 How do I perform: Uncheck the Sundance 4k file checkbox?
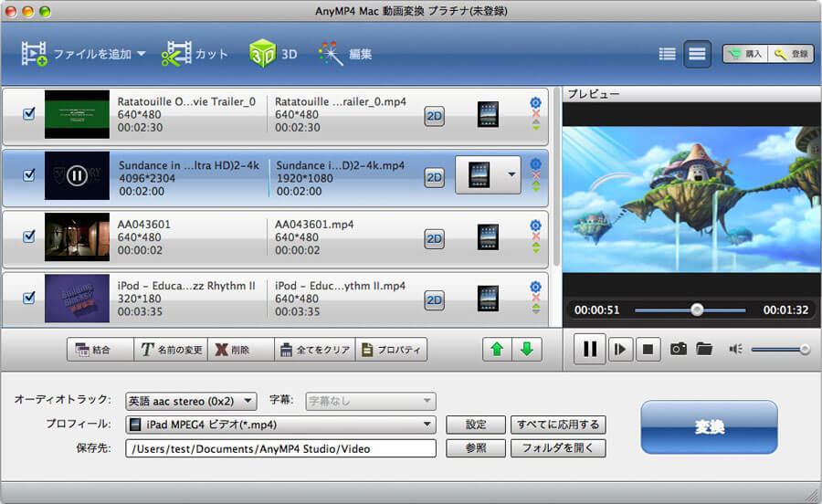click(29, 174)
